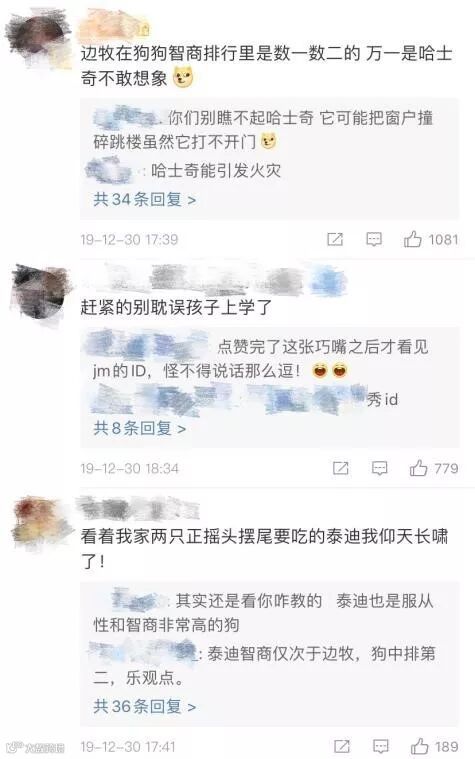
Task: Open reply 哈士奇能引发火灾
Action: point(183,170)
